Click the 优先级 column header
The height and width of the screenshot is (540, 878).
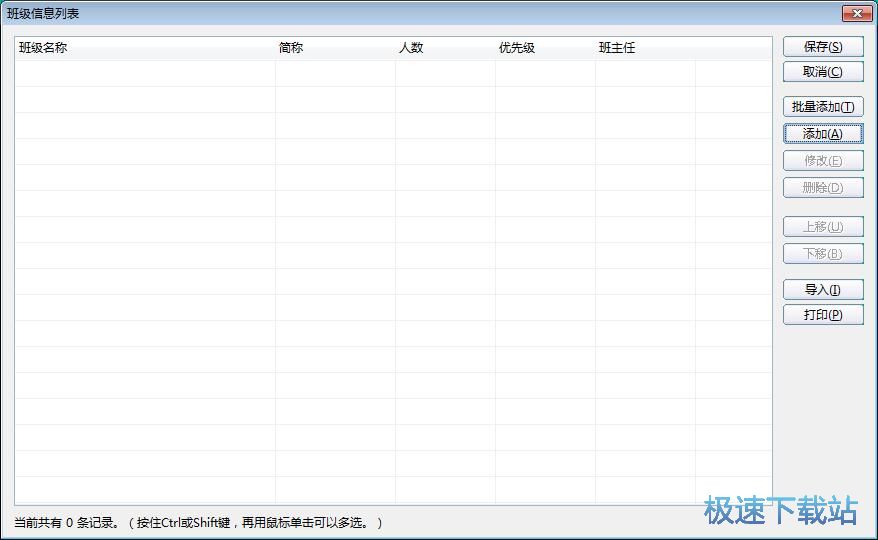click(545, 48)
